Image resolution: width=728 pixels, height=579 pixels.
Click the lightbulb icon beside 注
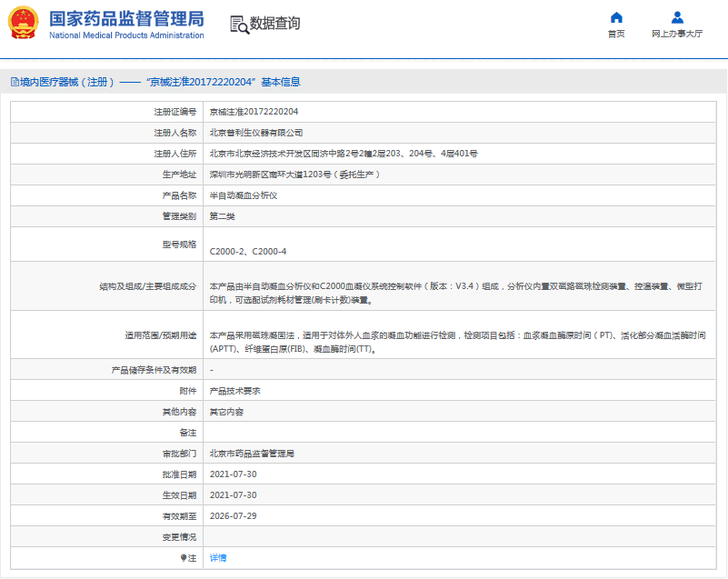[184, 558]
